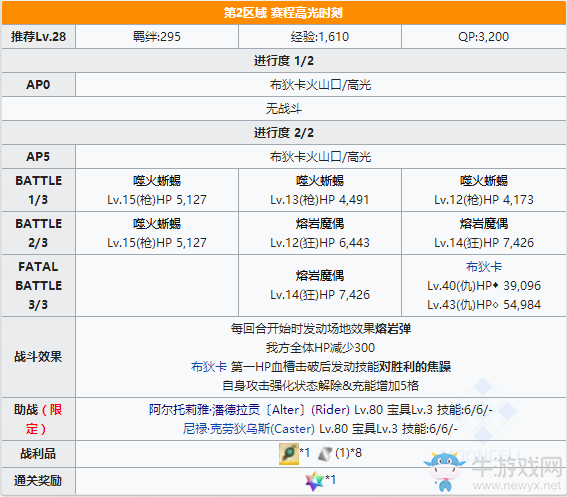Click 熔岩魔偶 name in FATAL BATTLE row
This screenshot has width=567, height=497.
click(x=320, y=276)
